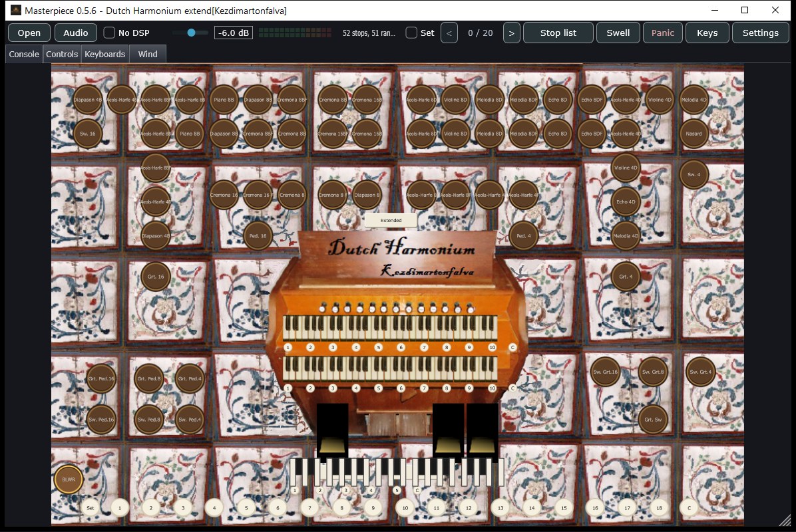Pull the Piano 8B stop in top row
The image size is (796, 532).
click(x=224, y=100)
